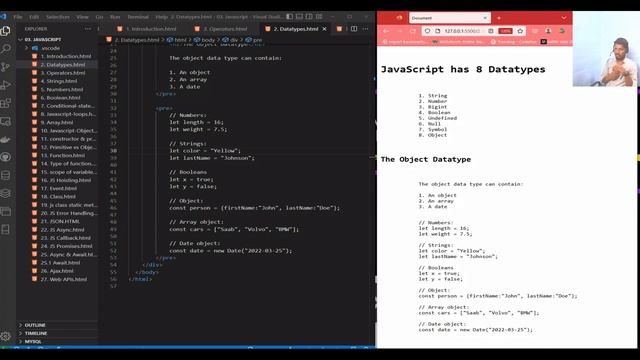The width and height of the screenshot is (640, 360).
Task: Open Run and Debug view
Action: coord(6,85)
